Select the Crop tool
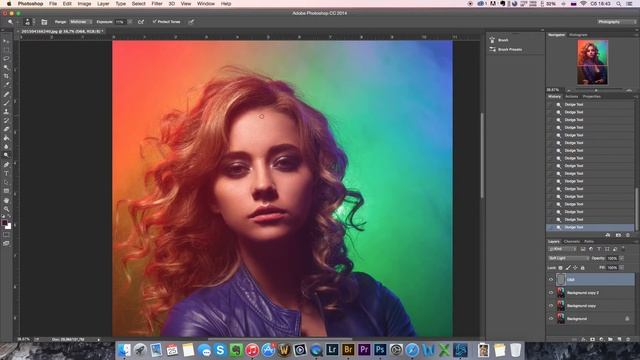 (6, 76)
